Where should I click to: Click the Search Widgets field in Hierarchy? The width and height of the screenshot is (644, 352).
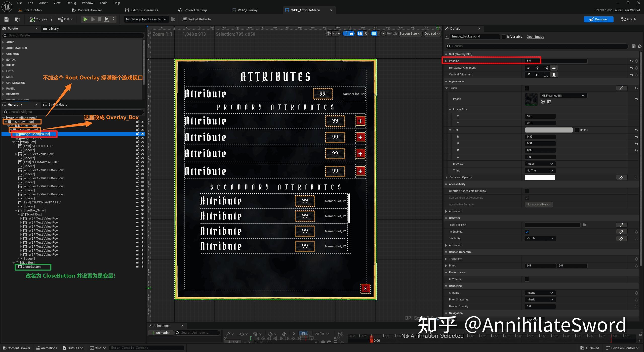tap(73, 112)
